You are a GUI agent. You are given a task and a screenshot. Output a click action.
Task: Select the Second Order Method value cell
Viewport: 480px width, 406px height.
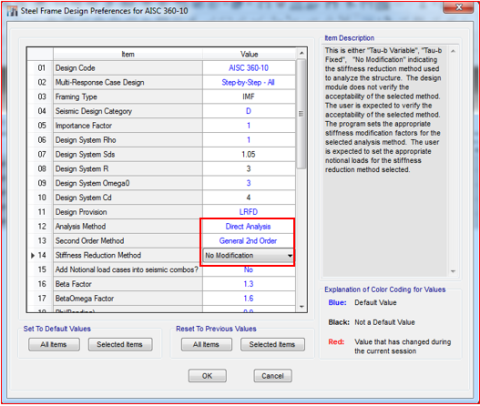[x=248, y=241]
